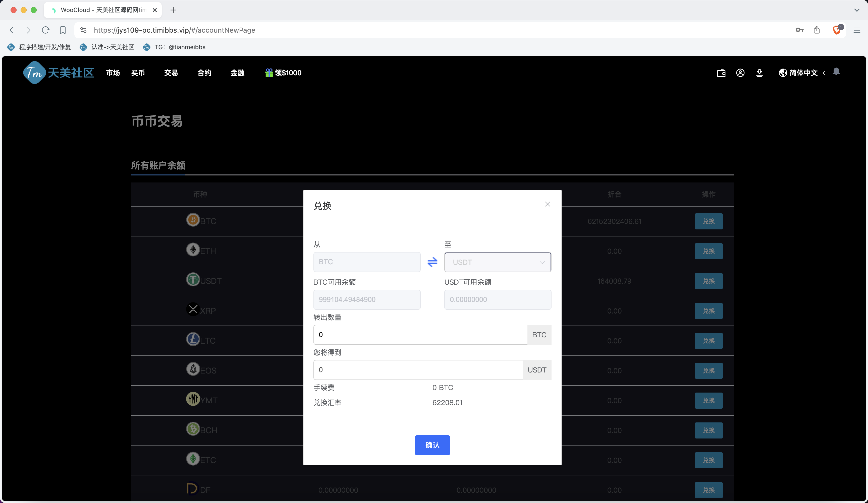
Task: Expand the USDT target currency dropdown
Action: click(x=497, y=262)
